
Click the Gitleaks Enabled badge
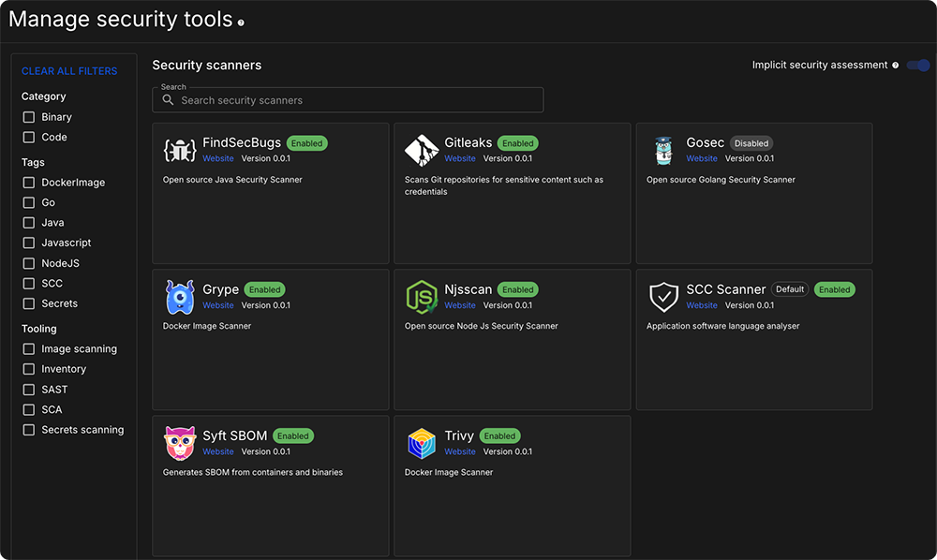(518, 143)
